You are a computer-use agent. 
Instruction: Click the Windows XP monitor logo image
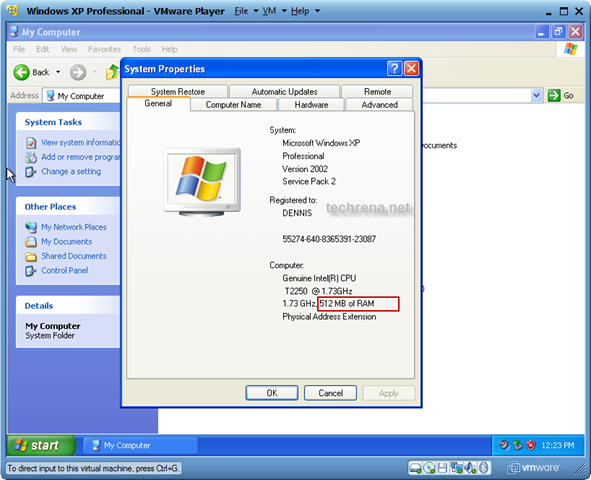[x=202, y=182]
